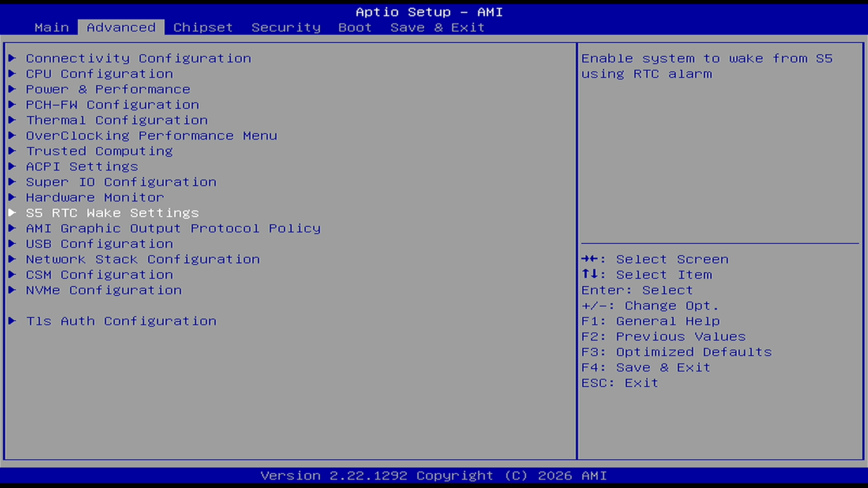Click arrow beside NVMe Configuration
Viewport: 868px width, 488px height.
pos(12,290)
